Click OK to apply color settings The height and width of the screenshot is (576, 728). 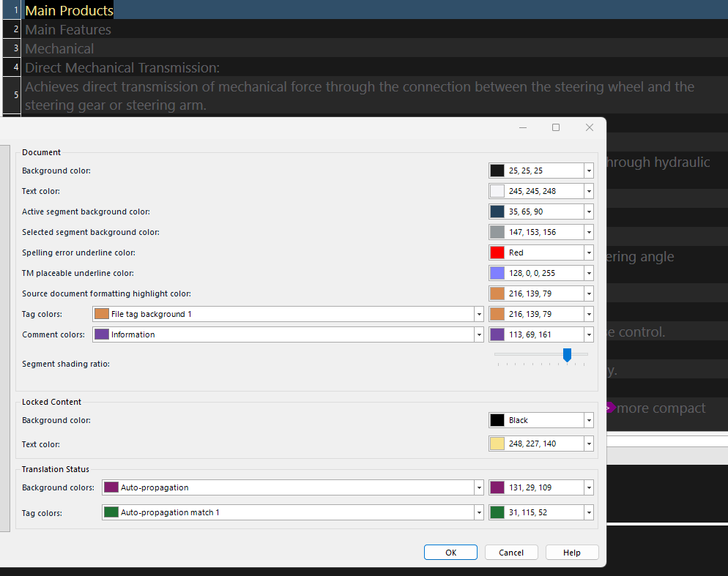(x=450, y=553)
